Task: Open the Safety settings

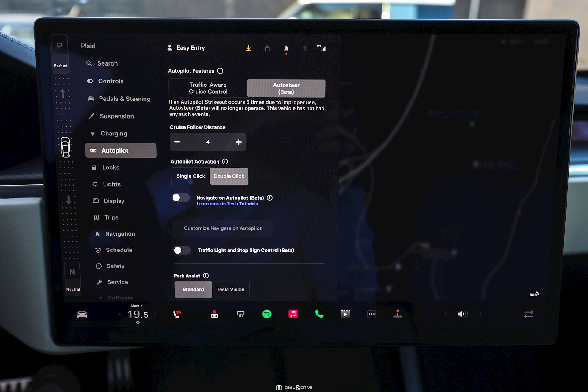Action: click(110, 266)
